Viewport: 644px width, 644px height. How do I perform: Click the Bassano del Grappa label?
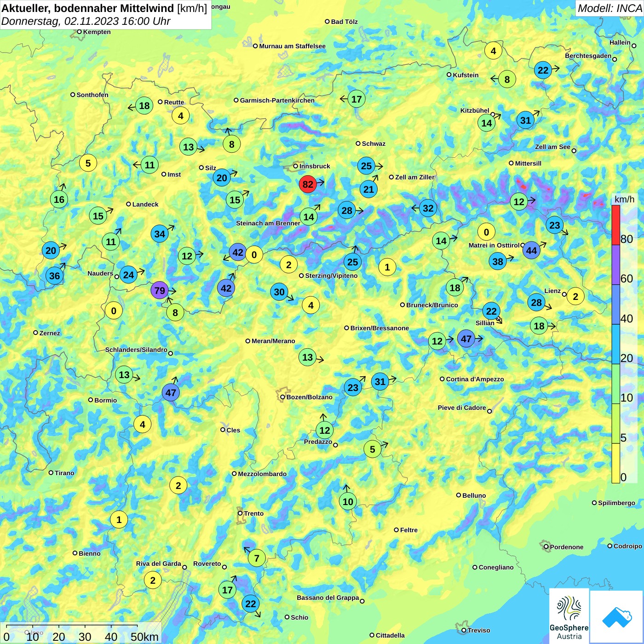pyautogui.click(x=328, y=598)
